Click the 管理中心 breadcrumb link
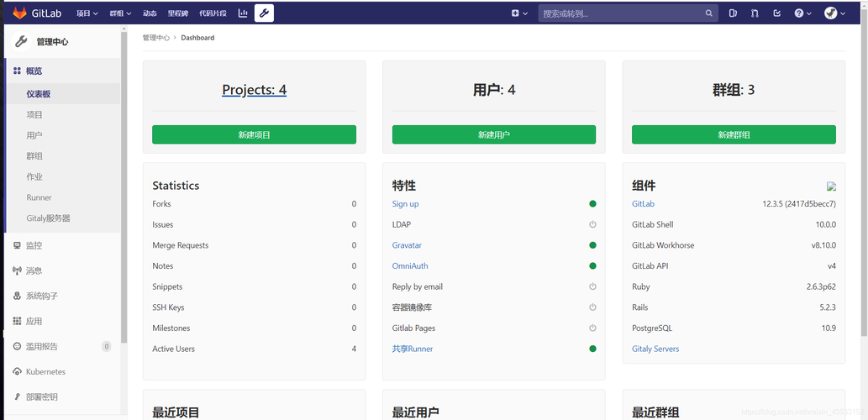Image resolution: width=868 pixels, height=420 pixels. (156, 38)
